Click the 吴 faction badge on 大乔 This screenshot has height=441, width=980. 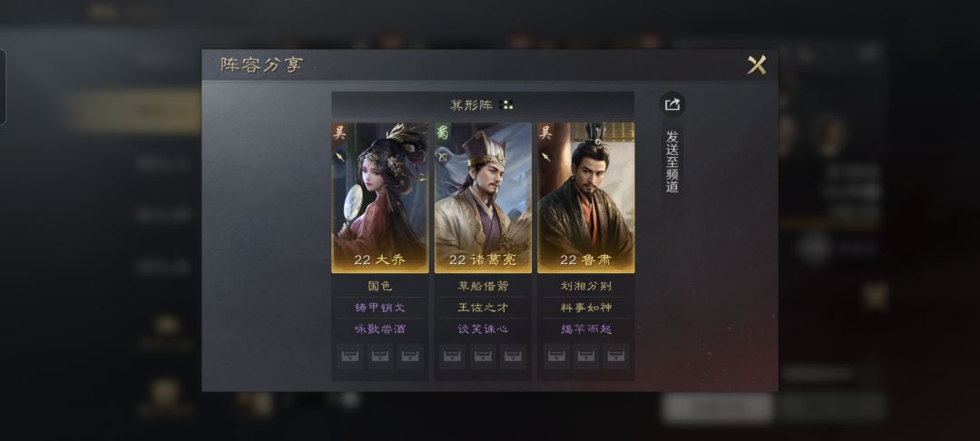pos(339,132)
